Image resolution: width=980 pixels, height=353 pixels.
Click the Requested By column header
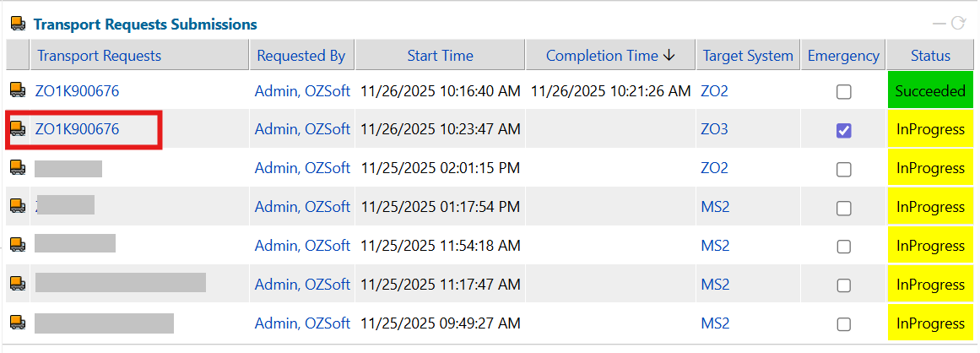(x=300, y=56)
